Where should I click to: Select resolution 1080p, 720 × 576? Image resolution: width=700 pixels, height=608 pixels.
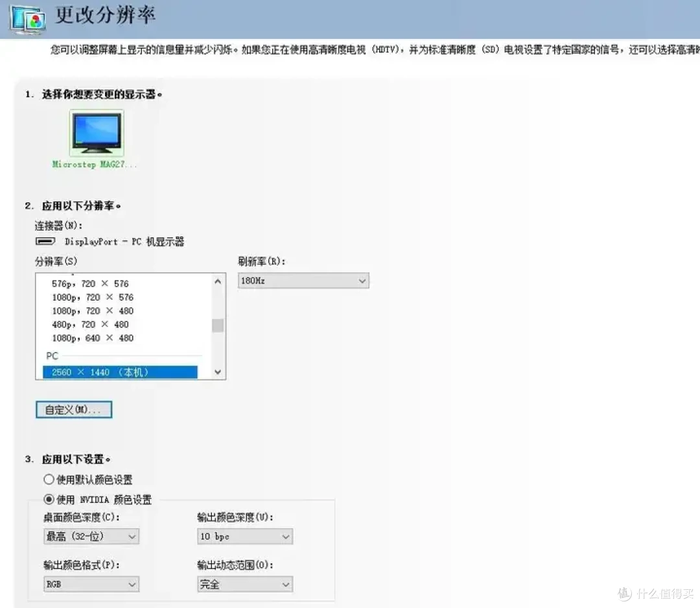click(93, 298)
